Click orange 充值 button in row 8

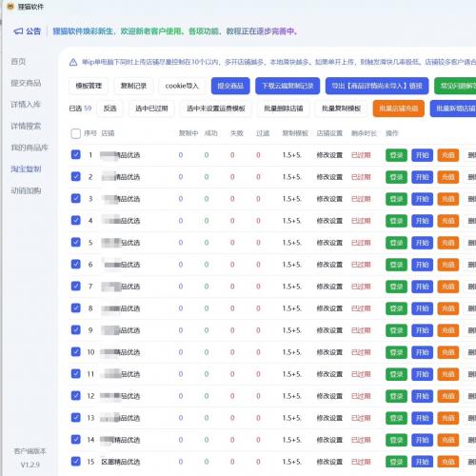pyautogui.click(x=448, y=308)
